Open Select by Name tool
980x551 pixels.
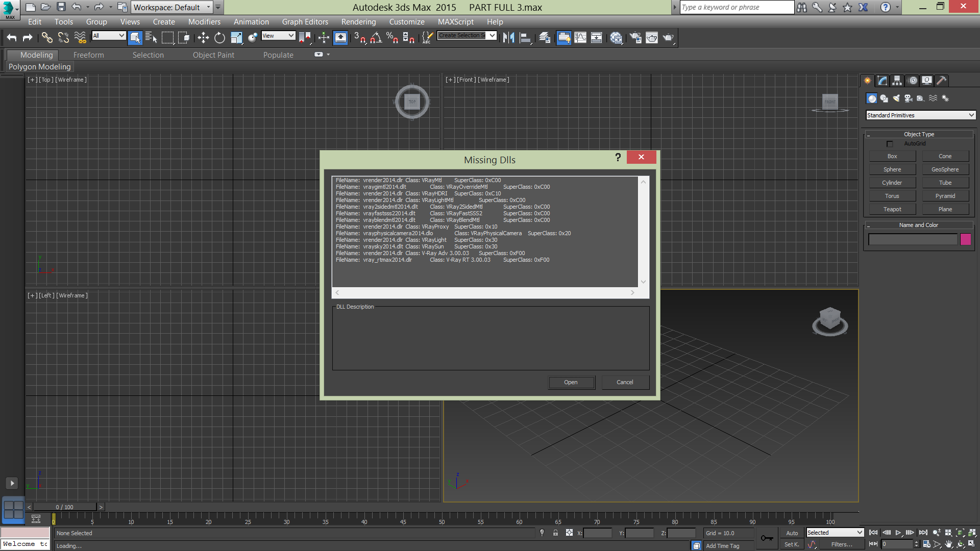[151, 37]
